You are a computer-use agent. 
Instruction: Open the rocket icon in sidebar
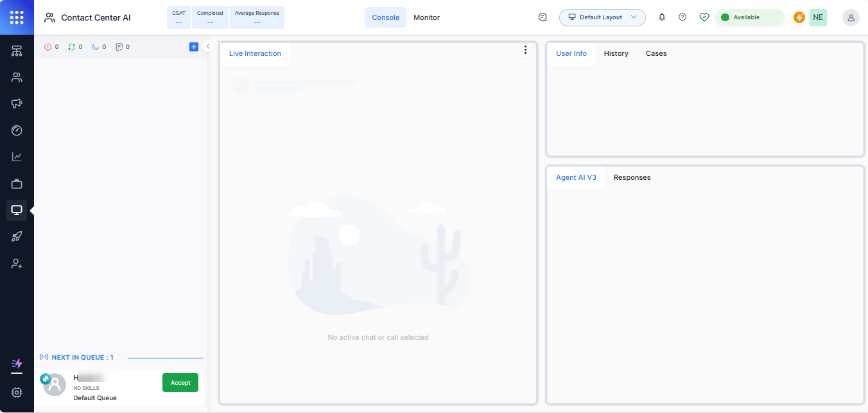17,236
